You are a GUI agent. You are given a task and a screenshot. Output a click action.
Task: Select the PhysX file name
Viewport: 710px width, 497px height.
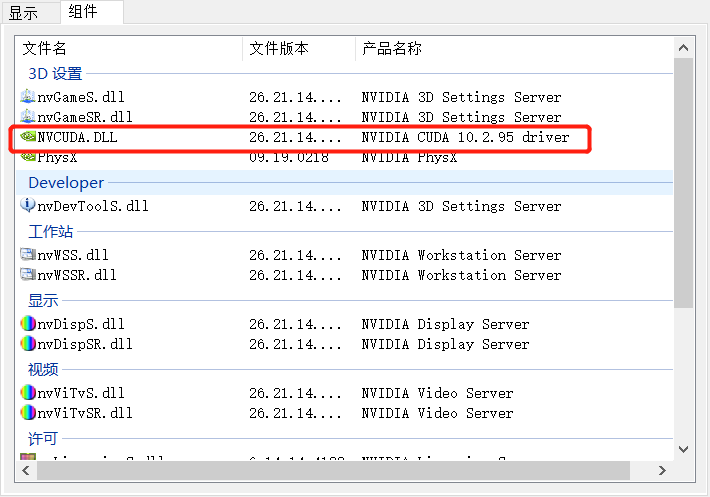coord(57,158)
